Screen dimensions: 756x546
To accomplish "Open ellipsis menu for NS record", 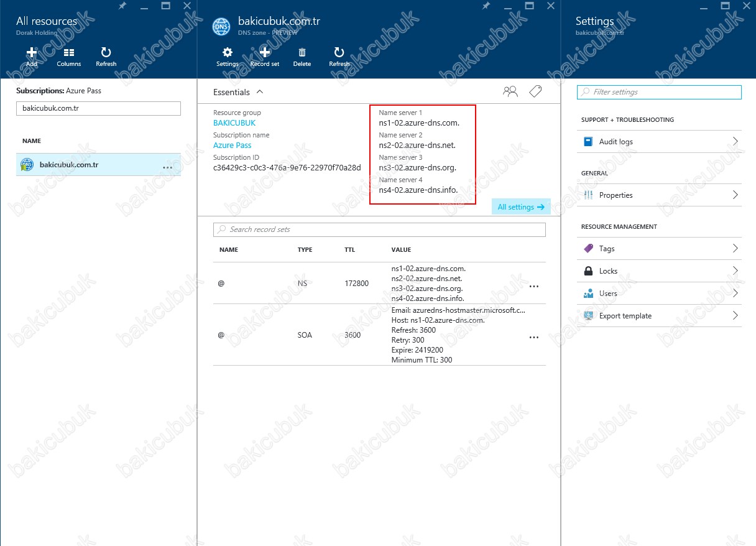I will pyautogui.click(x=533, y=286).
